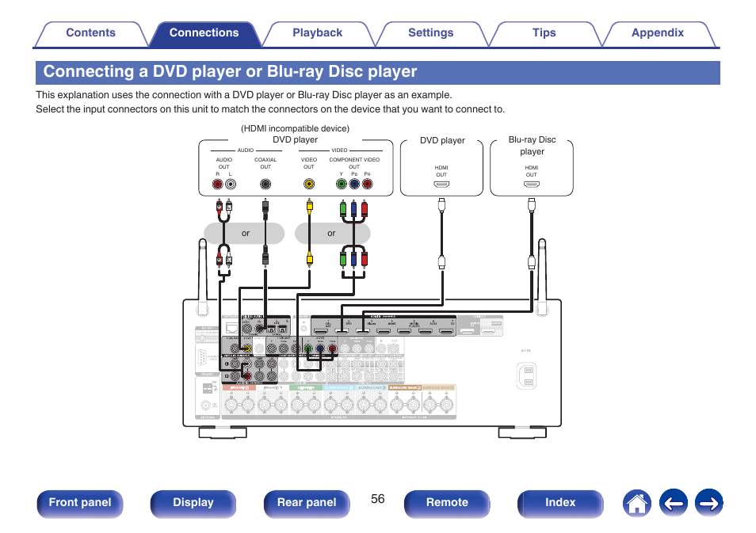Click the white AUDIO OUT L jack
Image resolution: width=756 pixels, height=533 pixels.
coord(231,184)
